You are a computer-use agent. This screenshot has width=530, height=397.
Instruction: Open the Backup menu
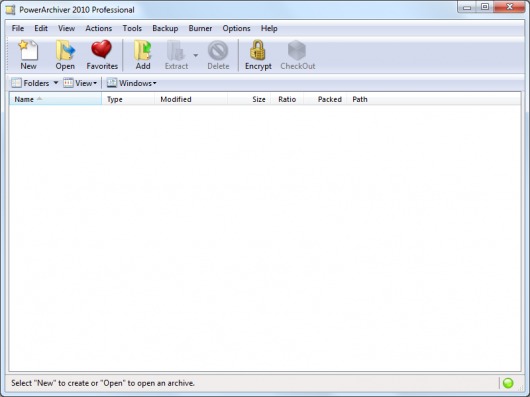[x=165, y=28]
